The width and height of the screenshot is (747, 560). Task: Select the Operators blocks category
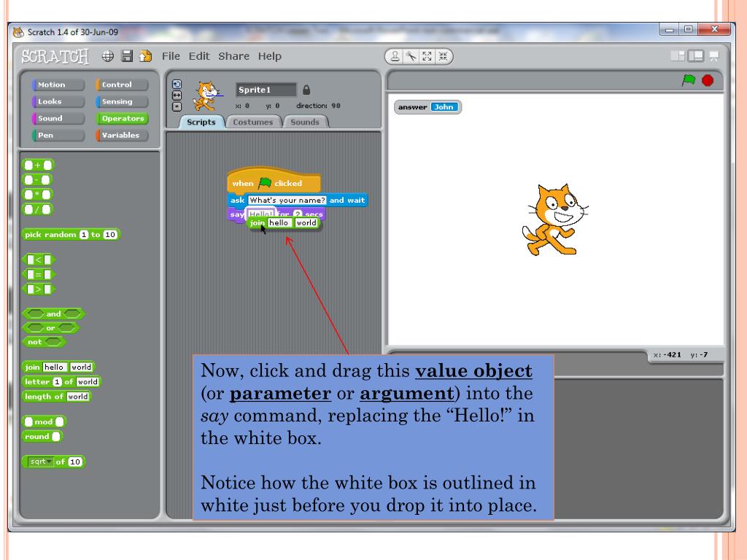pyautogui.click(x=122, y=118)
